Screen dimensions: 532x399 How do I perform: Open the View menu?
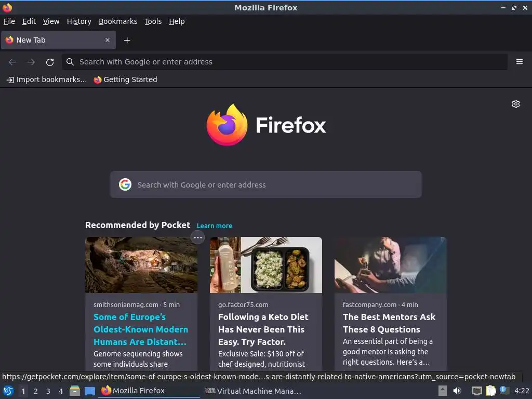pos(51,21)
